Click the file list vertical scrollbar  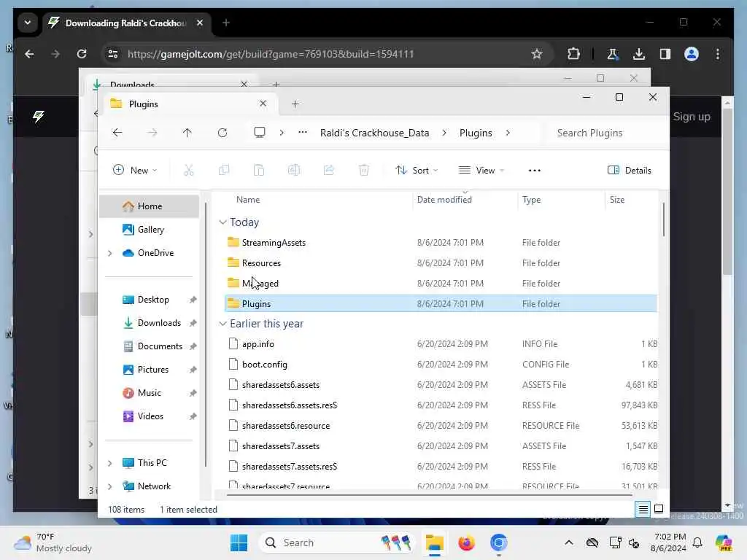(x=663, y=219)
